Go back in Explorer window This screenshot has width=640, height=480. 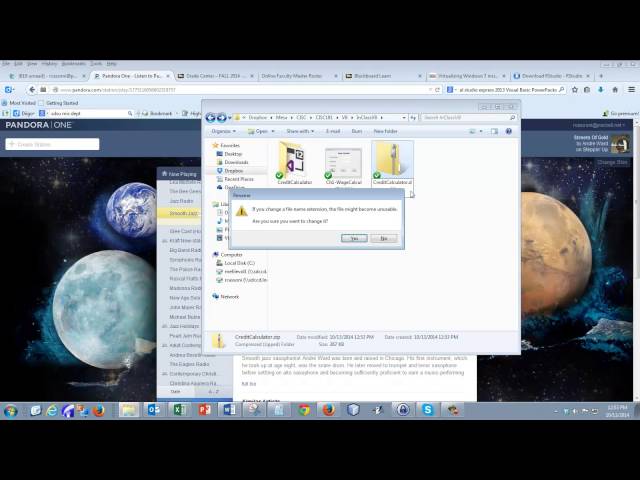(x=210, y=118)
